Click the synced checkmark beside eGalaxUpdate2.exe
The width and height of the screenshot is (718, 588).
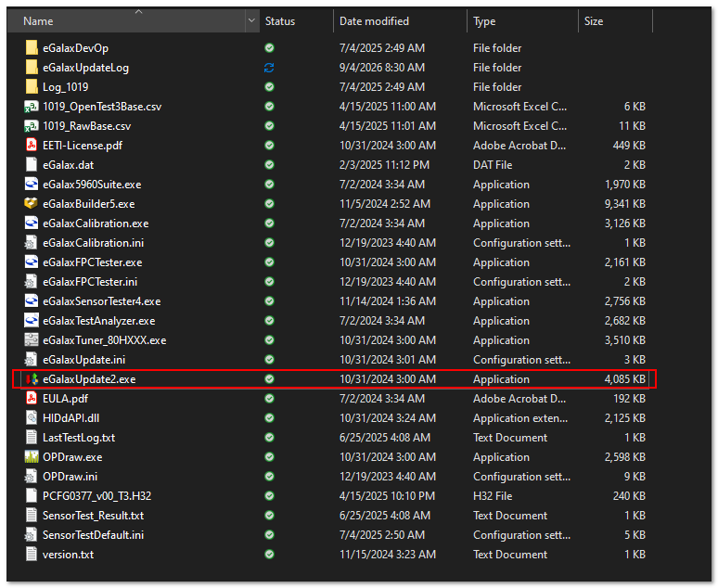coord(269,379)
